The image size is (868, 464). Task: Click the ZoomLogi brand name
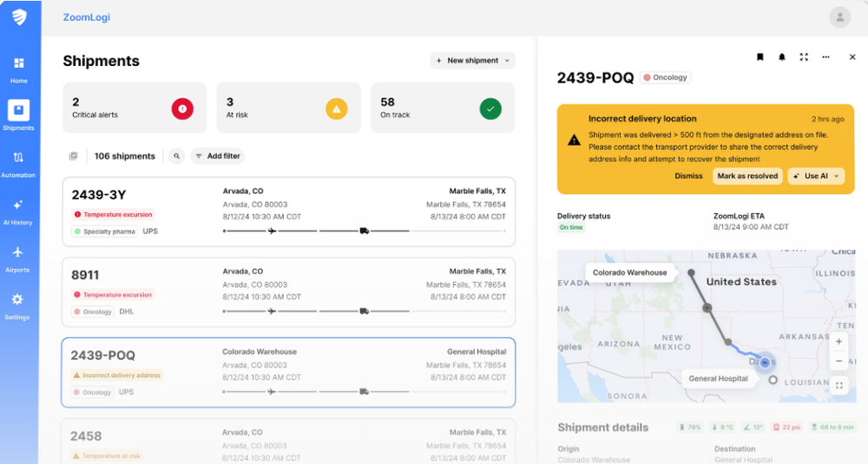86,17
